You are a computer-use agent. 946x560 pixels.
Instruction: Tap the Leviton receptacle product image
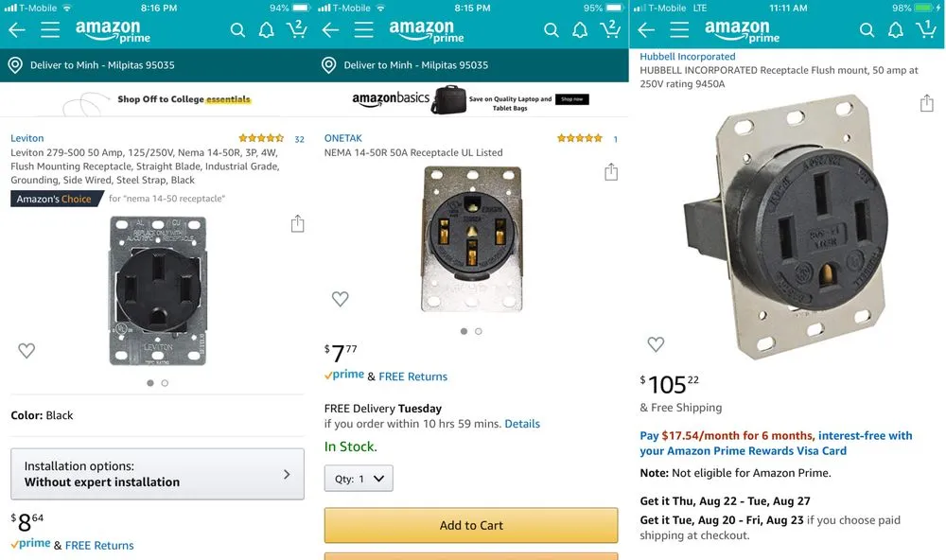point(157,291)
